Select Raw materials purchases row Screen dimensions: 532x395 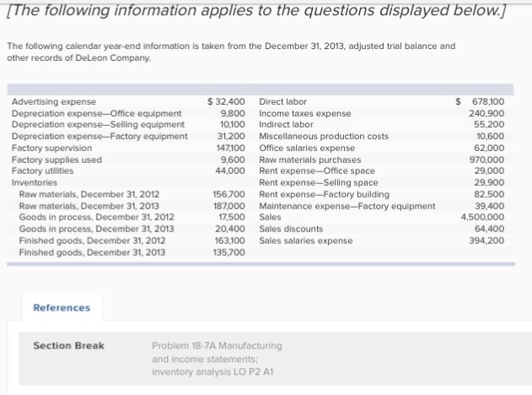pyautogui.click(x=382, y=160)
